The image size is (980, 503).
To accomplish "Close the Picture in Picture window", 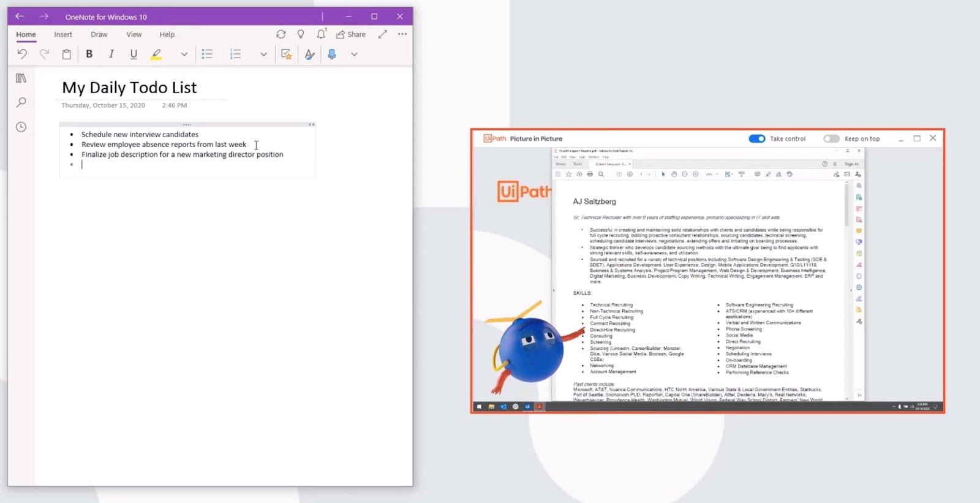I will point(933,138).
